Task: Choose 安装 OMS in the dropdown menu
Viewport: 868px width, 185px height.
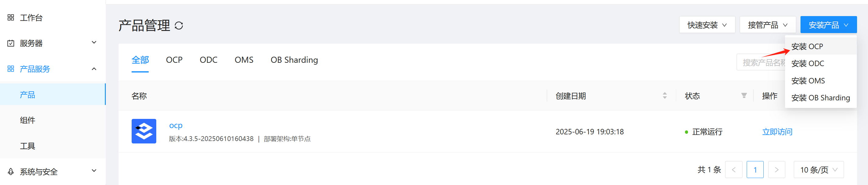Action: [808, 81]
